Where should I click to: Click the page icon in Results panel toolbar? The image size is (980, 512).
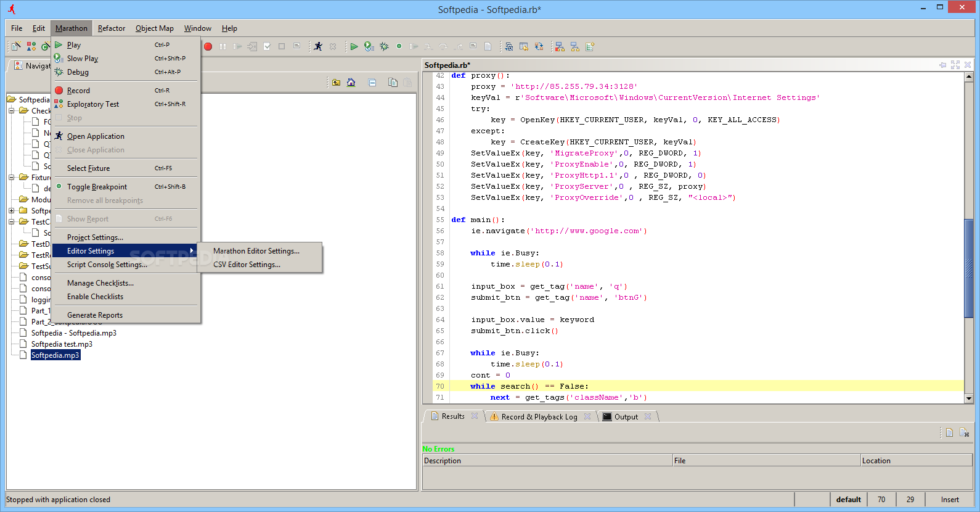pos(949,432)
